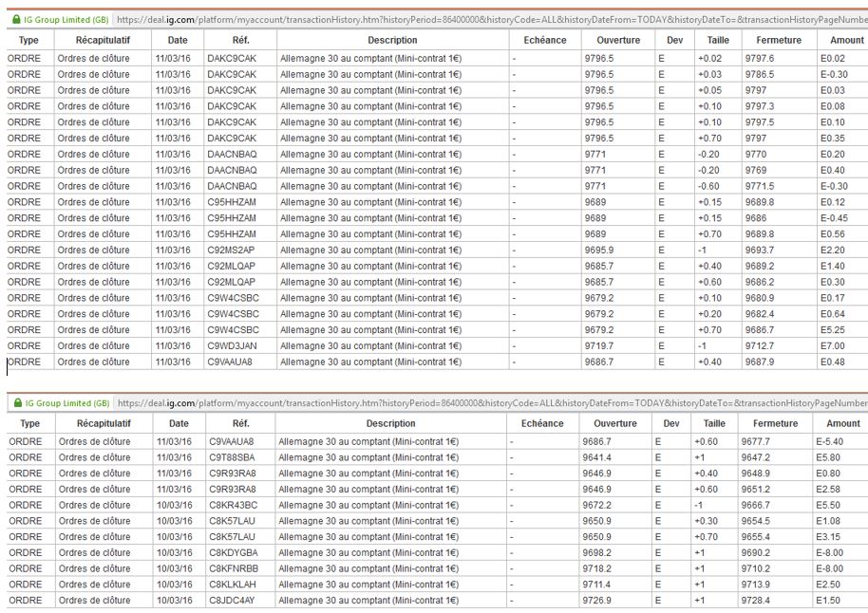The width and height of the screenshot is (868, 613).
Task: Select reference cell C8JDC4AY
Action: click(x=232, y=601)
